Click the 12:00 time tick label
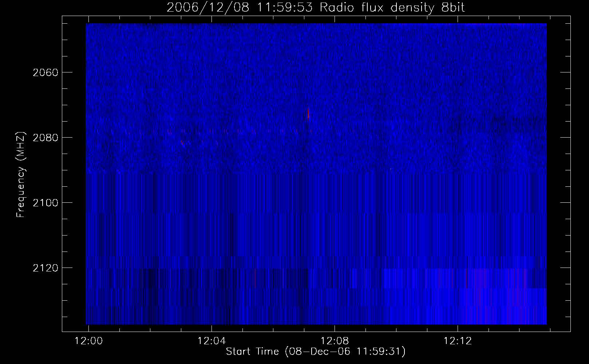 tap(88, 341)
